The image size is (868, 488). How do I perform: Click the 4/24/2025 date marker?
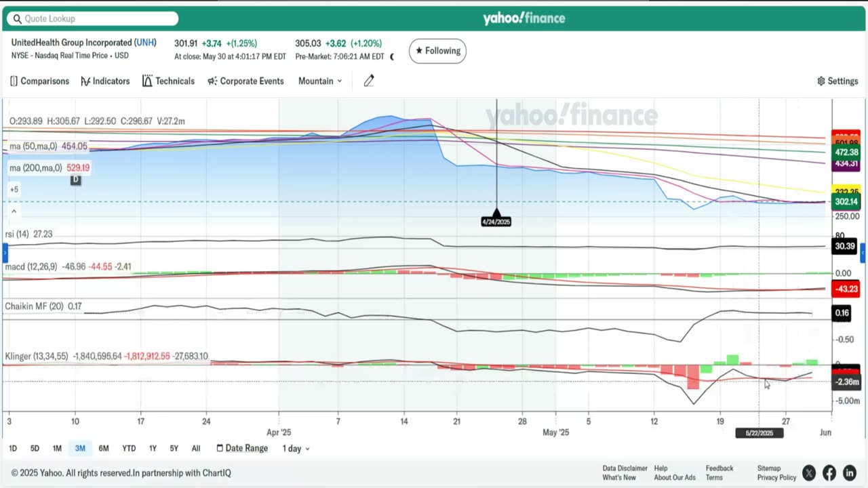[496, 222]
